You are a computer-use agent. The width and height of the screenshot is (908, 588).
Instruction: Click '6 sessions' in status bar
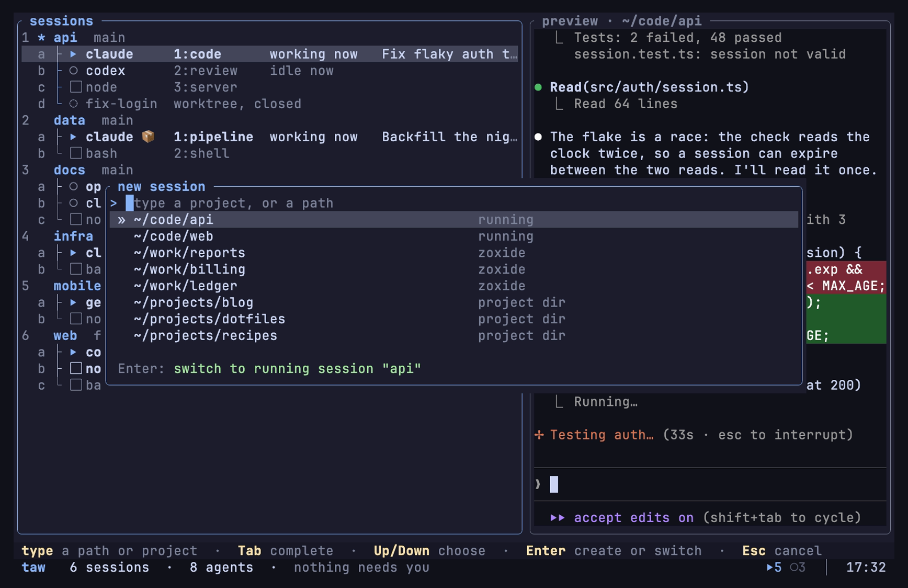[109, 567]
